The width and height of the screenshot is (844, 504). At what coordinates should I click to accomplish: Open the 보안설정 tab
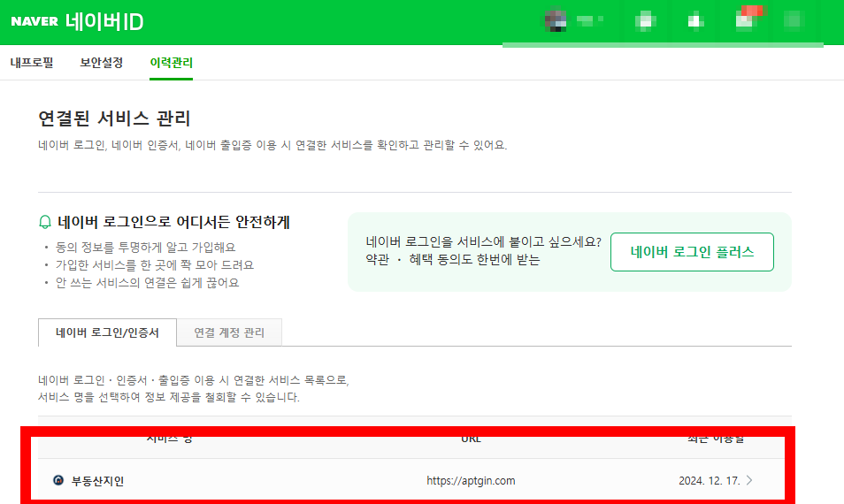point(101,63)
